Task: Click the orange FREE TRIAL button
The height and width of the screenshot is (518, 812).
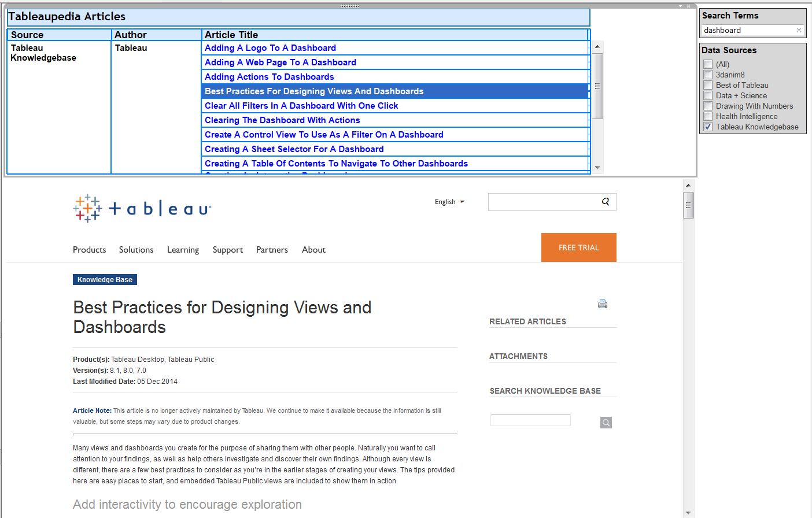Action: (x=579, y=247)
